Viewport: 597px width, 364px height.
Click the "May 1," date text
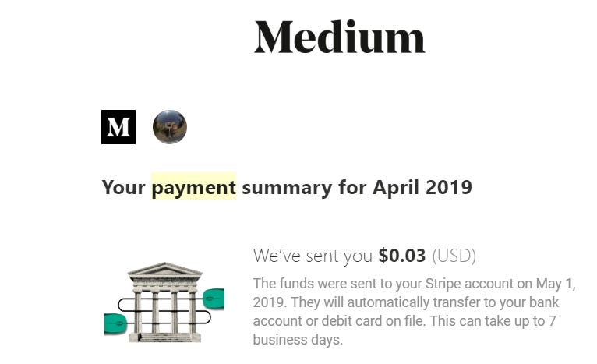click(556, 284)
